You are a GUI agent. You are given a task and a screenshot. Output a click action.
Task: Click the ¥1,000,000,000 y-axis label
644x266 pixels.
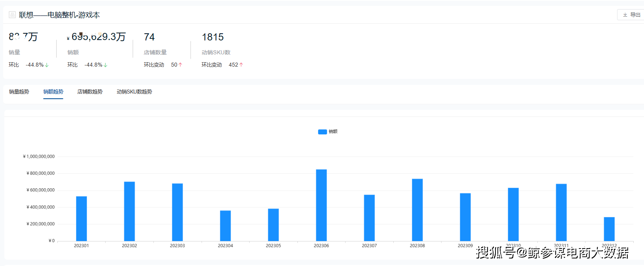pos(39,157)
